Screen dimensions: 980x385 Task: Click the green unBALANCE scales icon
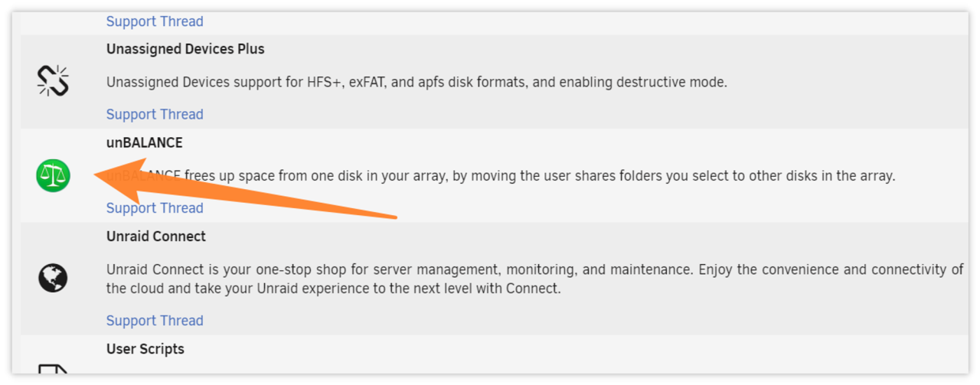[53, 175]
